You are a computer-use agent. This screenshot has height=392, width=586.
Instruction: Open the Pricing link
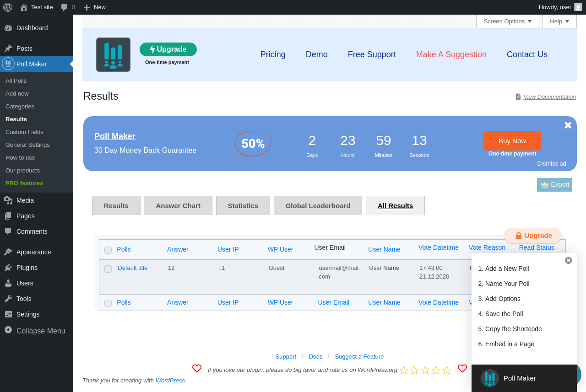click(x=273, y=54)
